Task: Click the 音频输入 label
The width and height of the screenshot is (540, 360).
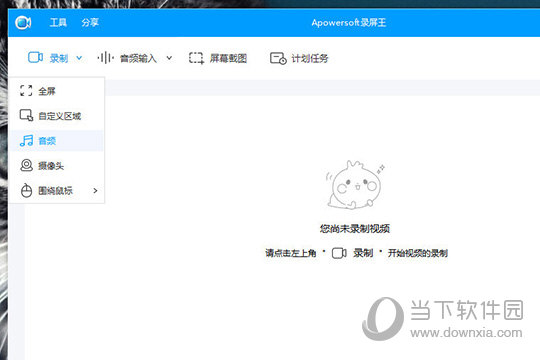Action: tap(138, 58)
